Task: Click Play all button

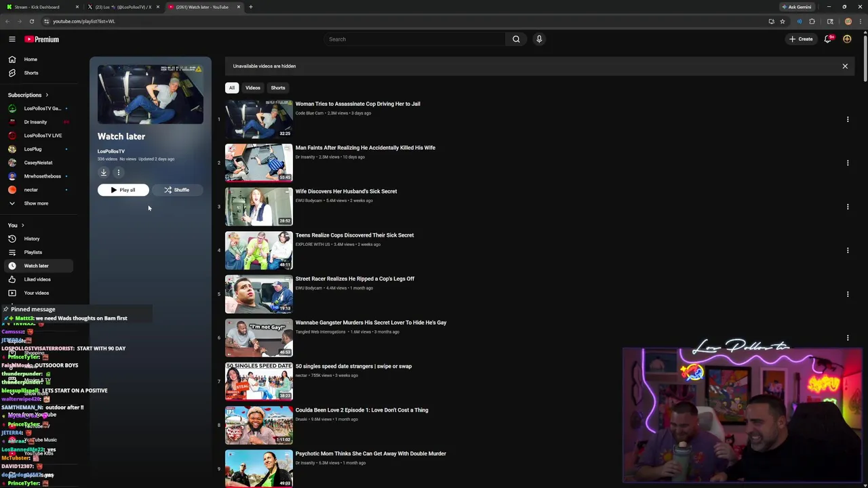Action: (x=123, y=190)
